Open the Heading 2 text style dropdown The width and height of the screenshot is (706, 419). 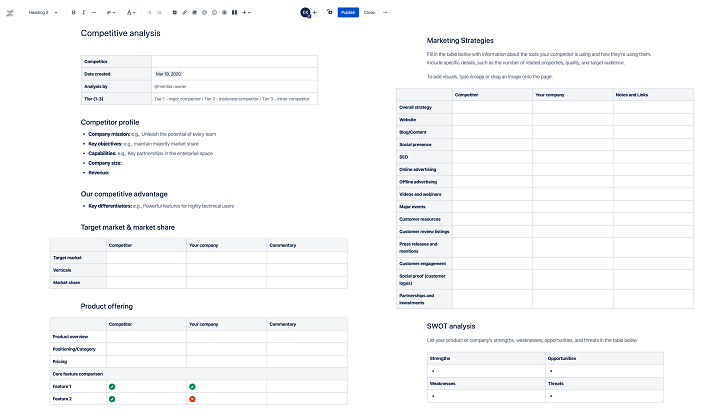[42, 12]
